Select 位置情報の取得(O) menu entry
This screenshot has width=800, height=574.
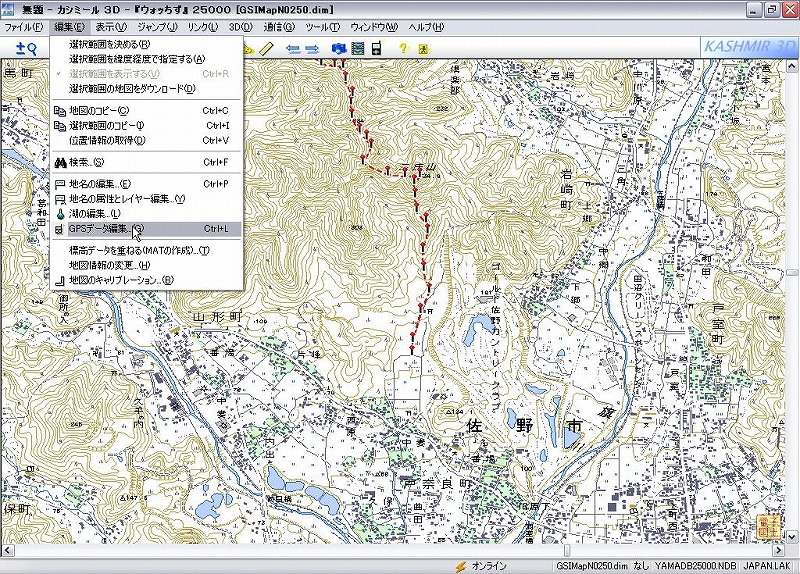tap(146, 140)
